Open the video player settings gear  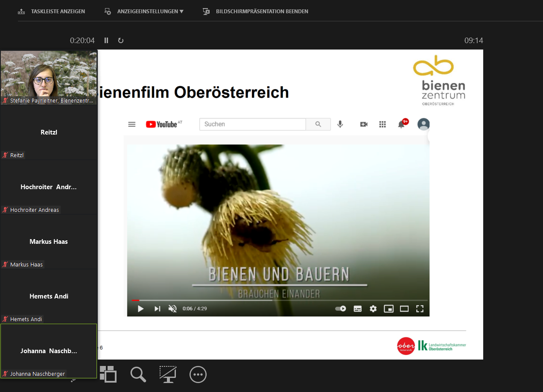pos(373,308)
